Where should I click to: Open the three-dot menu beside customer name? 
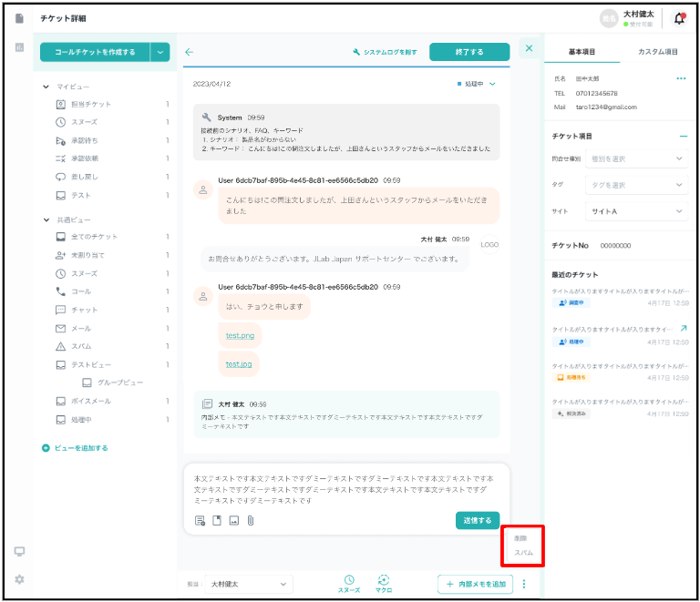680,79
